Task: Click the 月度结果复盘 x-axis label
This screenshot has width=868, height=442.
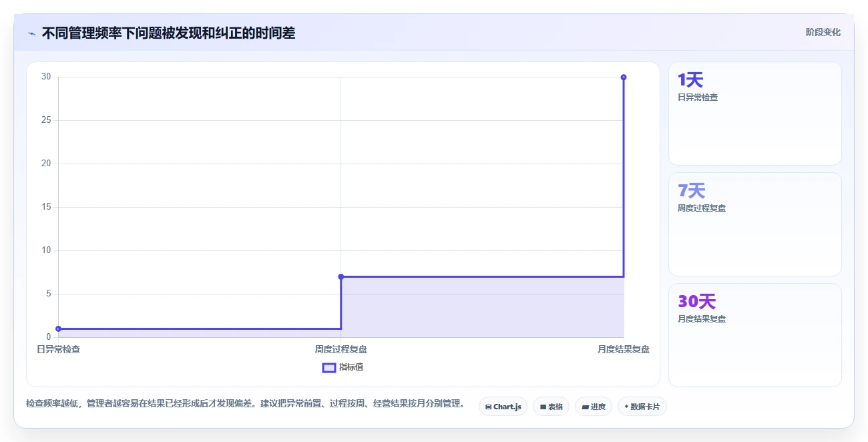Action: 624,349
